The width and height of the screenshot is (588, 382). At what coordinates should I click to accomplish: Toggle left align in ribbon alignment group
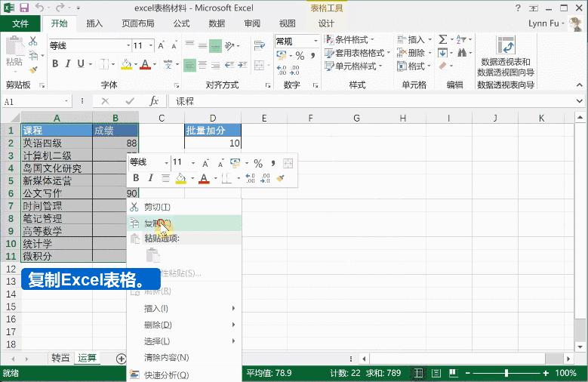pos(189,65)
